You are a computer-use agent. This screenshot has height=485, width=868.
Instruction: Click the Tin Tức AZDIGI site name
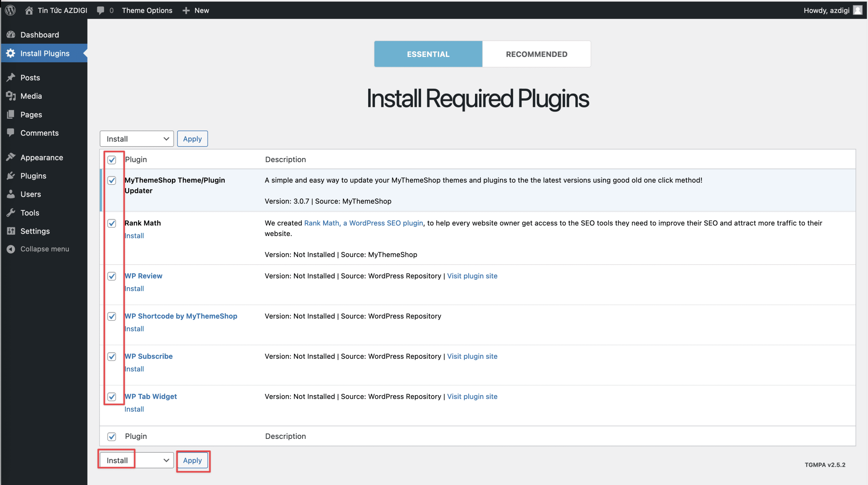62,11
